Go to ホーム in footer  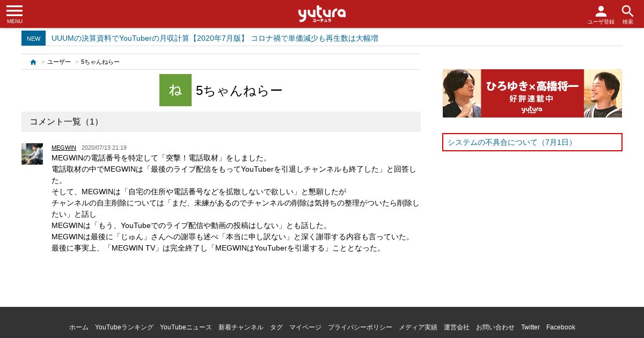[79, 327]
